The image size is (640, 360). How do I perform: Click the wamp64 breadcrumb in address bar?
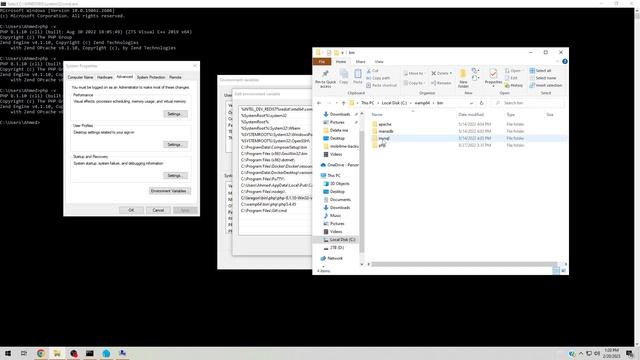(422, 103)
